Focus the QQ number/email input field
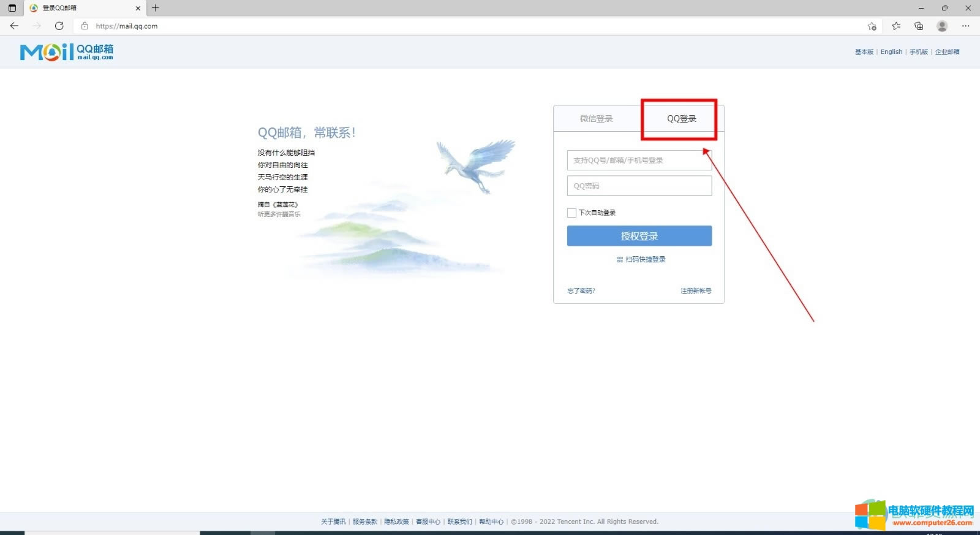980x535 pixels. 639,161
